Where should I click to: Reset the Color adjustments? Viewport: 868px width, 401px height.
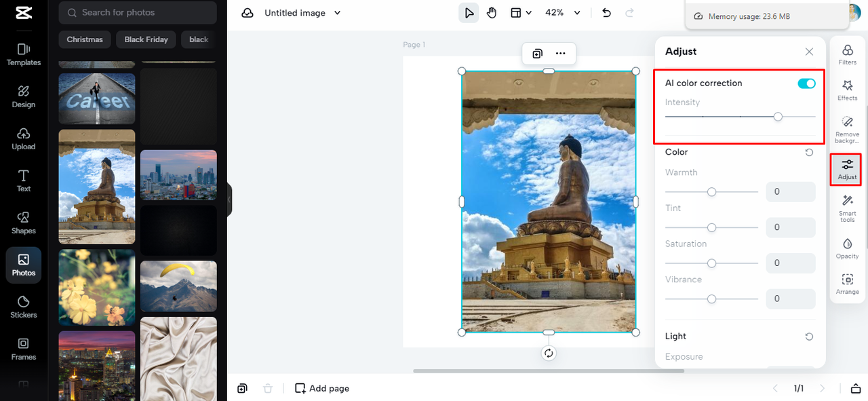click(x=809, y=153)
